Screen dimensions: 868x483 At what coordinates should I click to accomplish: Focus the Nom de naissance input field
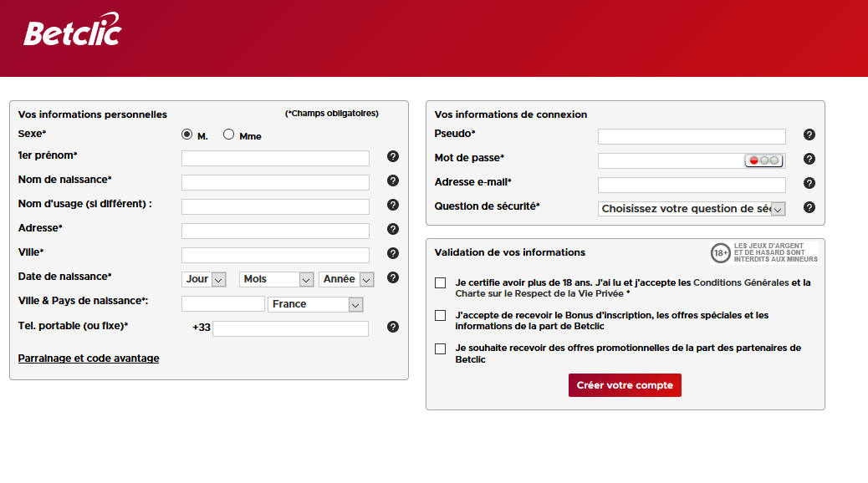point(275,182)
